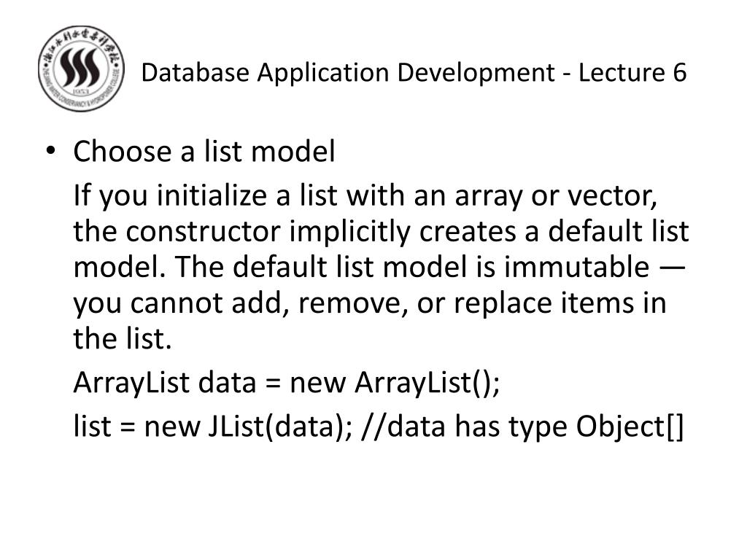The width and height of the screenshot is (747, 560).
Task: Click the comment //data has type
Action: coord(465,426)
